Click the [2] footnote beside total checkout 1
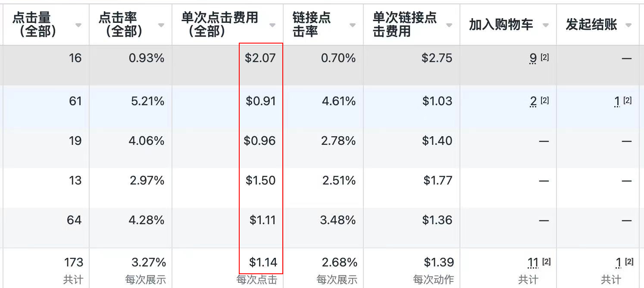The width and height of the screenshot is (644, 288). (x=629, y=261)
